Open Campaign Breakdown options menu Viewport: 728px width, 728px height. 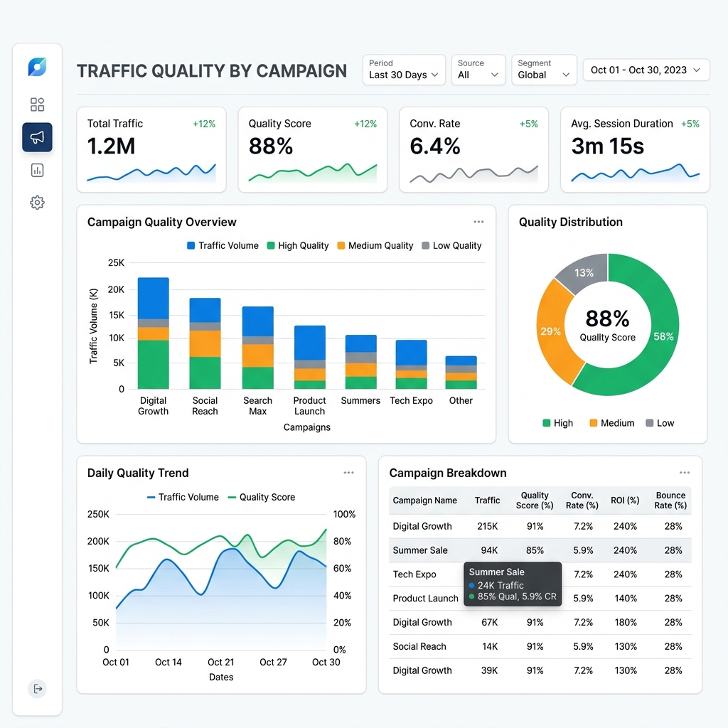coord(685,473)
